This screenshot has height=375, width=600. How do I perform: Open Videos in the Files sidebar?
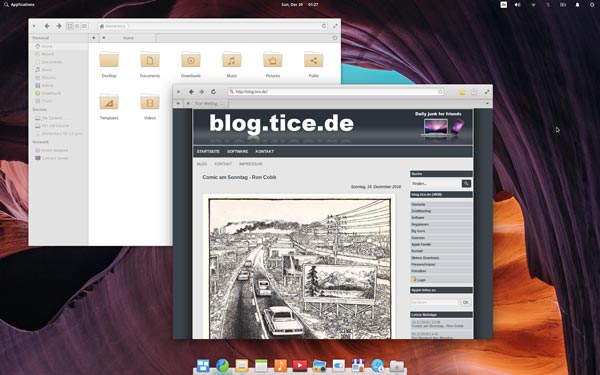coord(59,85)
